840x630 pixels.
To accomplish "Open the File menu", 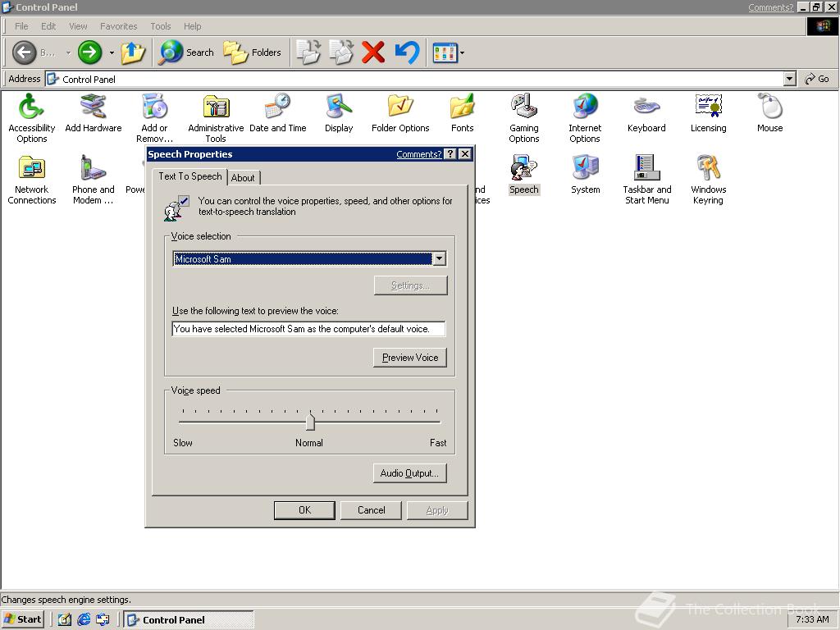I will pyautogui.click(x=21, y=26).
